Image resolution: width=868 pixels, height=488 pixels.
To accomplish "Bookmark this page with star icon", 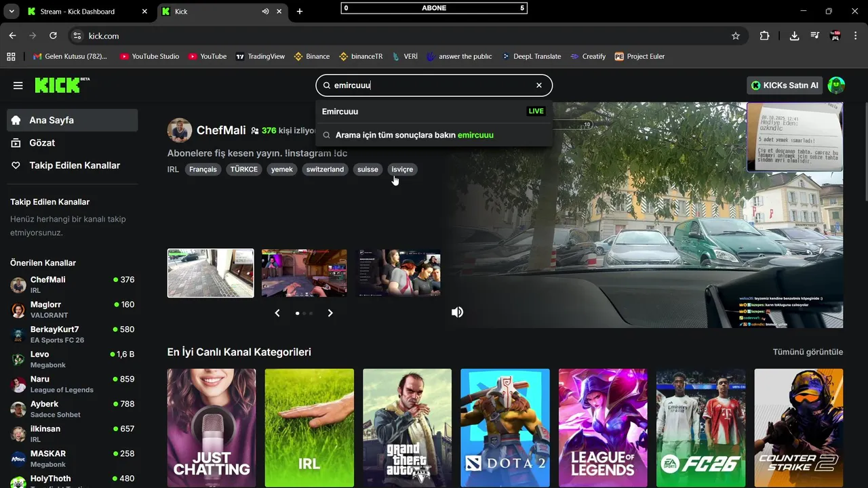I will [x=736, y=36].
